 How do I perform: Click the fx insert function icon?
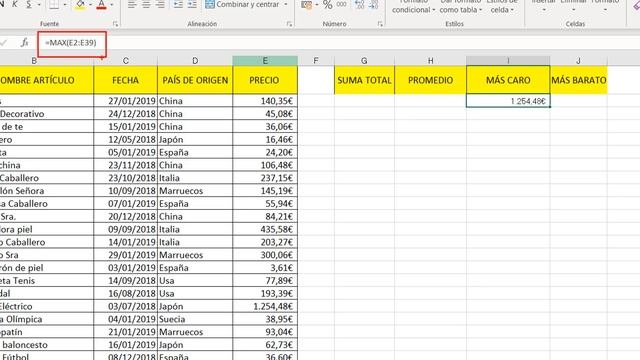(24, 43)
